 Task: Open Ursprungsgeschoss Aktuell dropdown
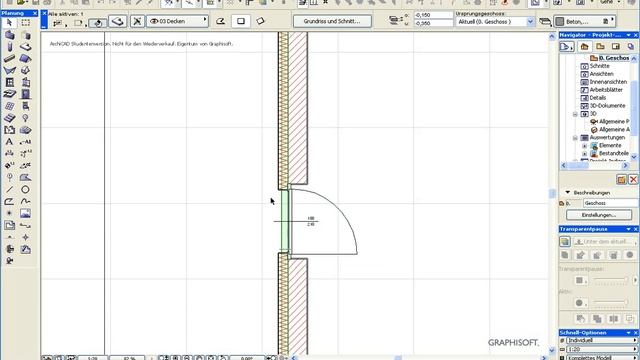coord(495,22)
